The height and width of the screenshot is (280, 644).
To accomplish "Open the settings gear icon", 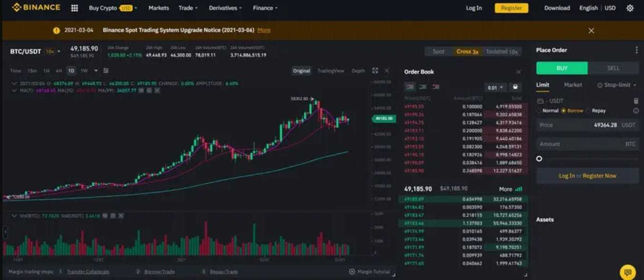I will 630,8.
